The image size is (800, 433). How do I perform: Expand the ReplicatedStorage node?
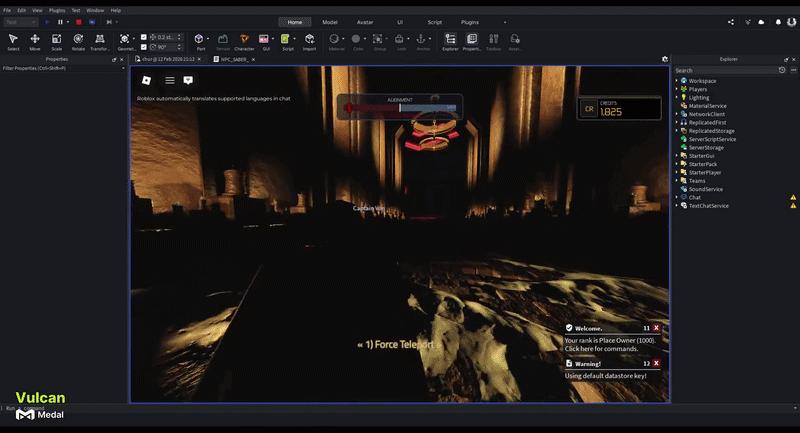(x=676, y=130)
